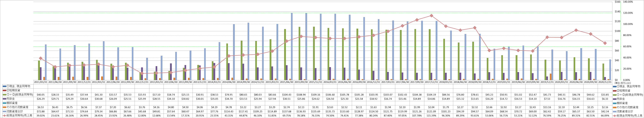Select the $137.68 total current assets cell
Image resolution: width=644 pixels, height=118 pixels.
click(x=286, y=111)
